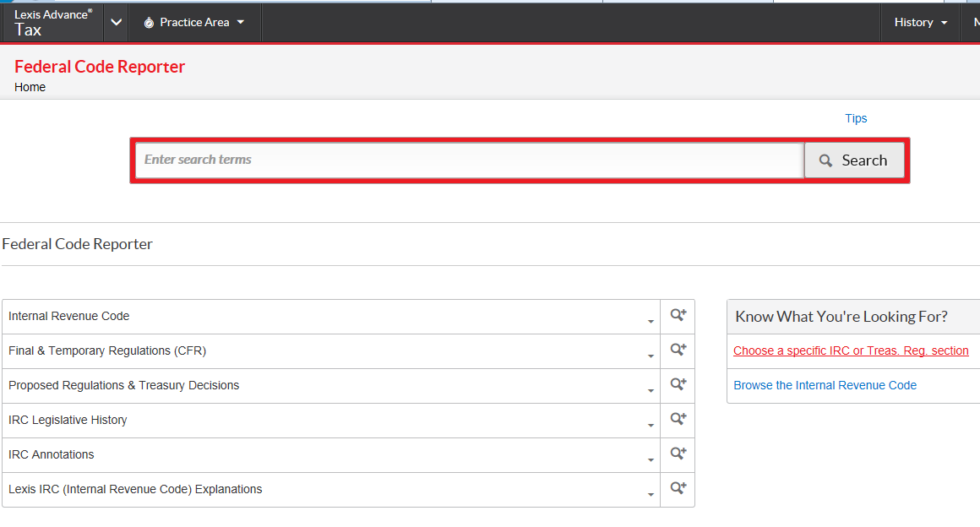This screenshot has width=980, height=527.
Task: Open the IRC Annotations row dropdown arrow
Action: 651,459
